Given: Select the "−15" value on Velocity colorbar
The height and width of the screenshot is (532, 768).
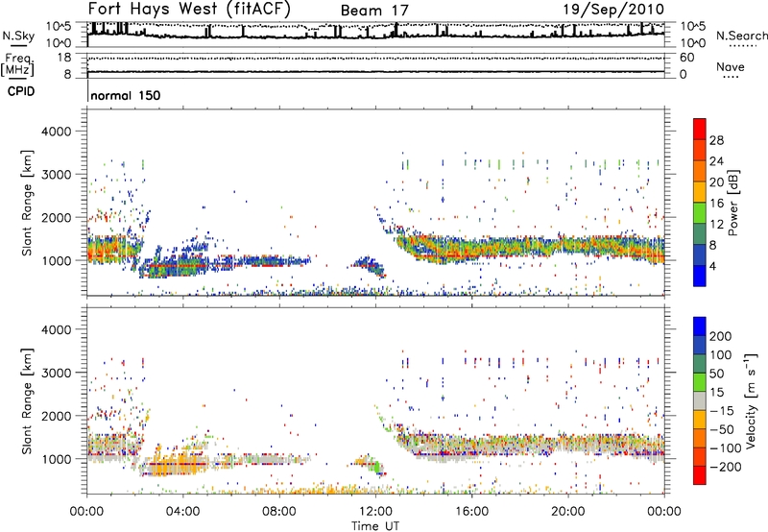Looking at the screenshot, I should 723,411.
